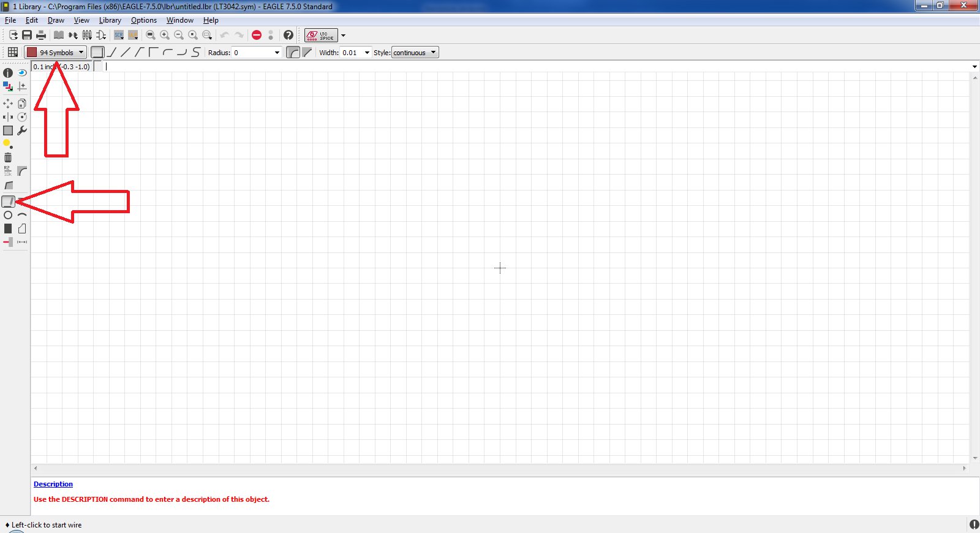
Task: Open the Options menu
Action: [144, 20]
